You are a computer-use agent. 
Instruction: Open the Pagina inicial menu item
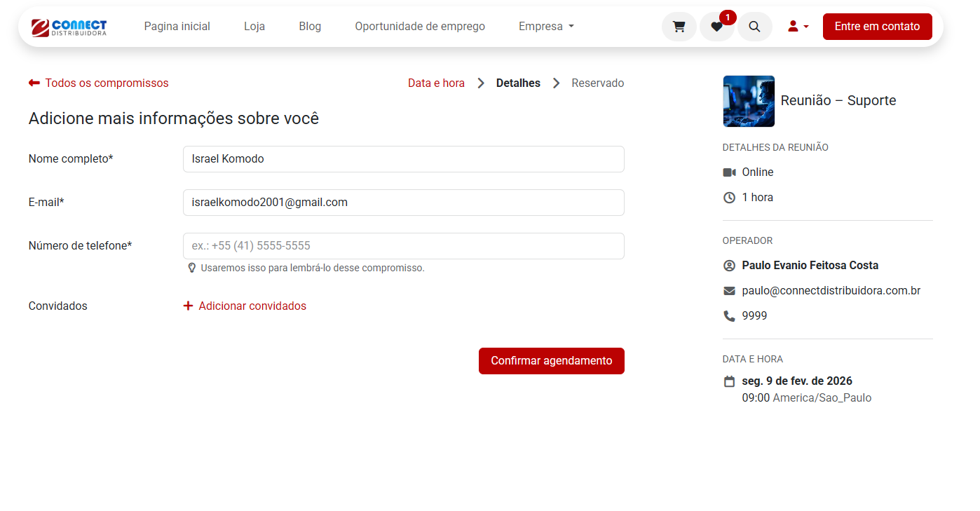point(177,27)
